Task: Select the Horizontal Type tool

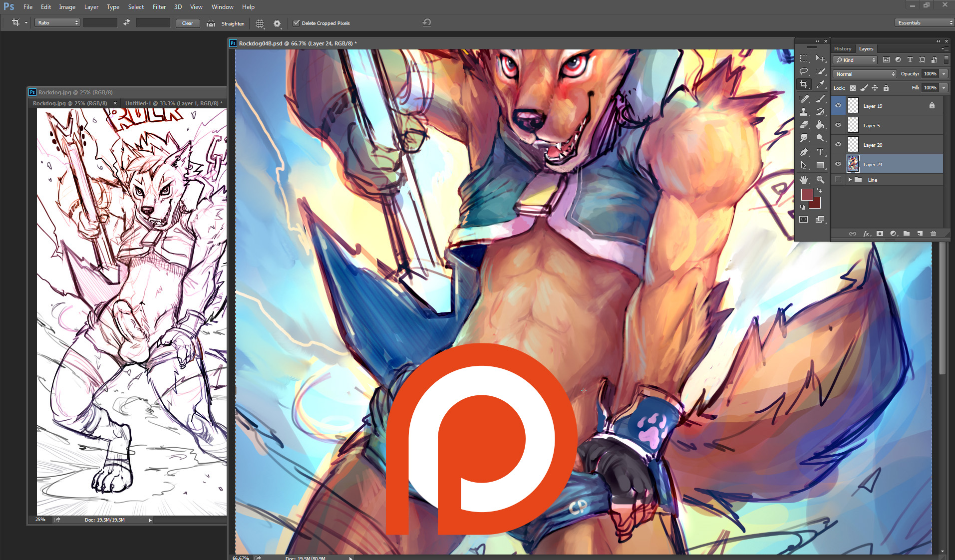Action: click(820, 152)
